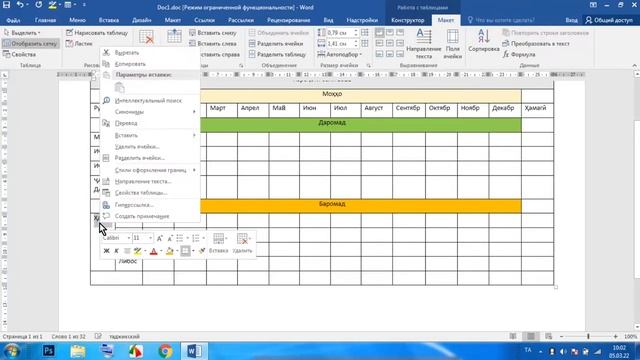Click the red font color swatch in mini toolbar

point(153,251)
